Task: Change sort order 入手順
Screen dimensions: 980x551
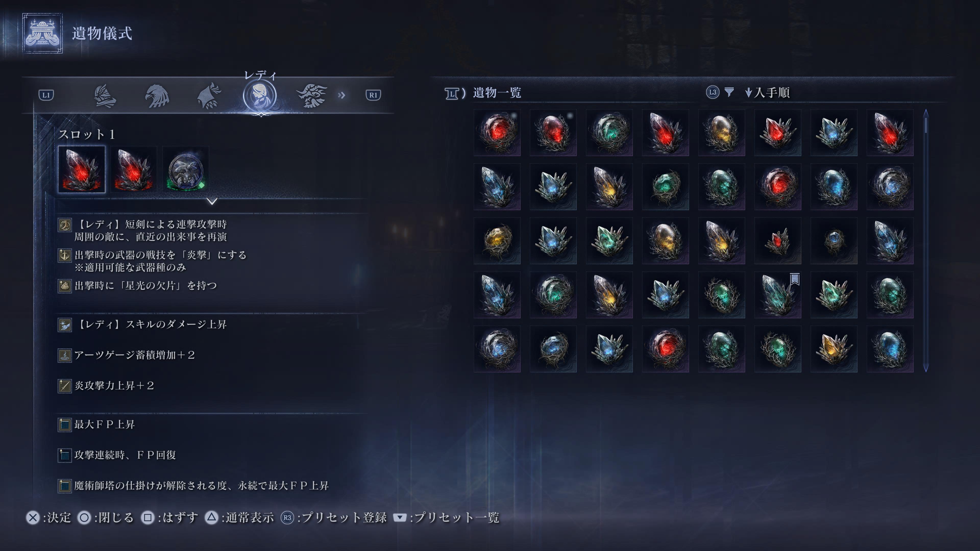Action: tap(767, 92)
